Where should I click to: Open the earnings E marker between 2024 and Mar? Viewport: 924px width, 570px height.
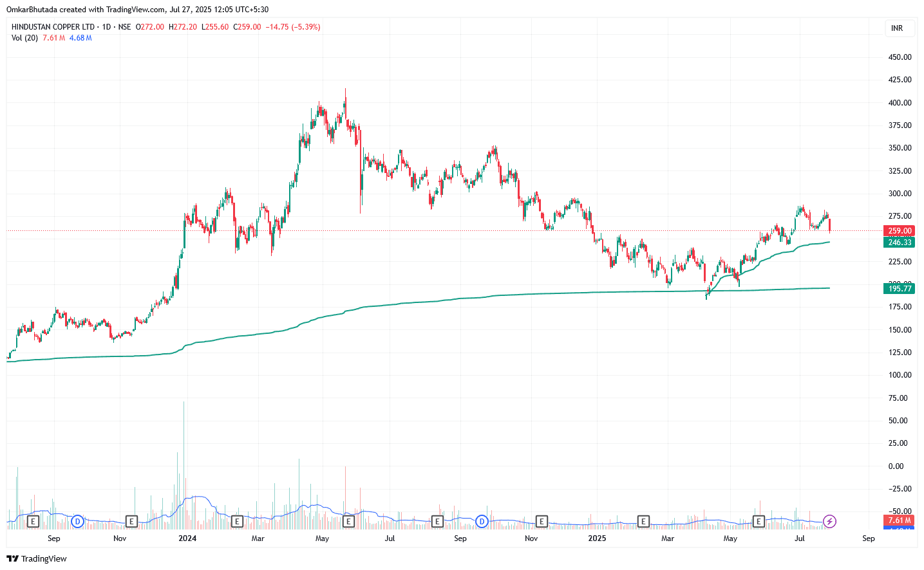(x=237, y=521)
